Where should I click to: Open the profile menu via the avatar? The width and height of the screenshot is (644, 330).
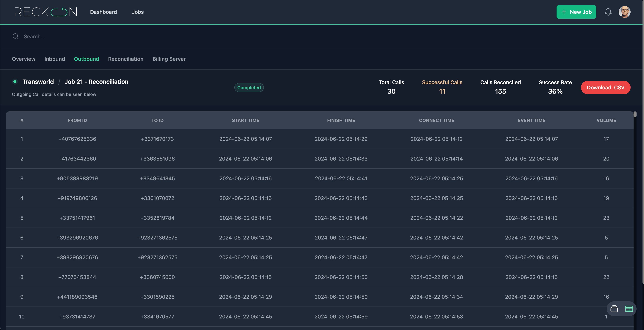tap(625, 12)
